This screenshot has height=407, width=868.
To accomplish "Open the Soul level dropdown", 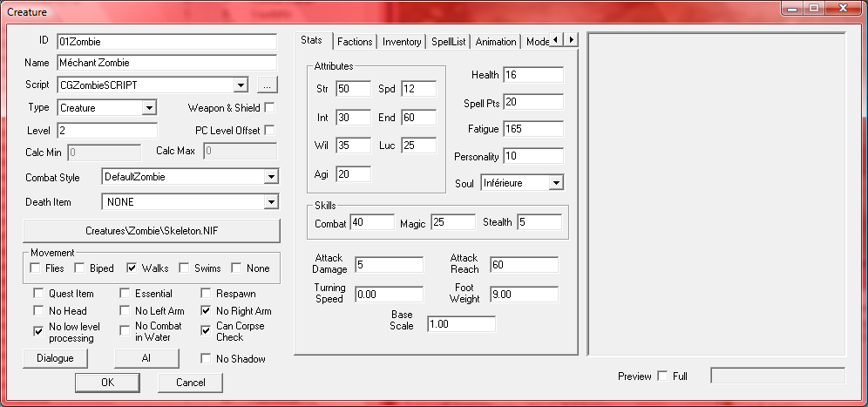I will click(556, 183).
